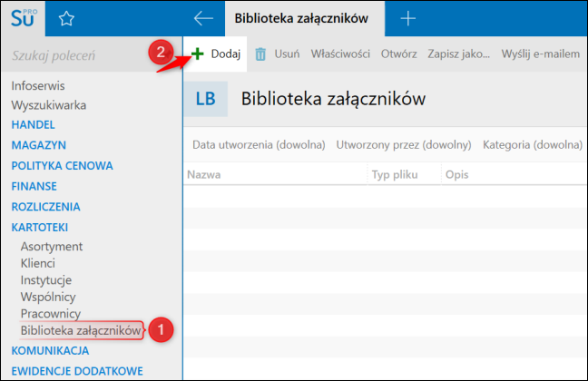Open Infoserwis in the sidebar
Viewport: 588px width, 381px height.
tap(38, 86)
